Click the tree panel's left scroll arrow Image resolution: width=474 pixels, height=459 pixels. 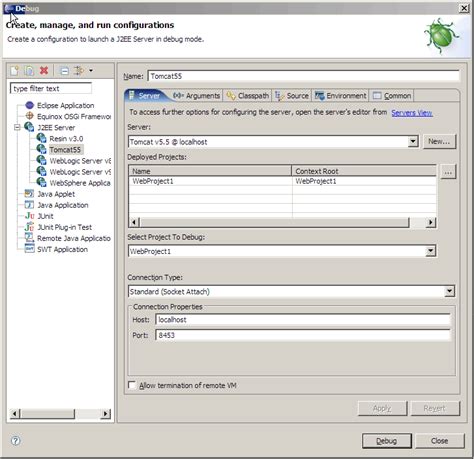pos(15,414)
